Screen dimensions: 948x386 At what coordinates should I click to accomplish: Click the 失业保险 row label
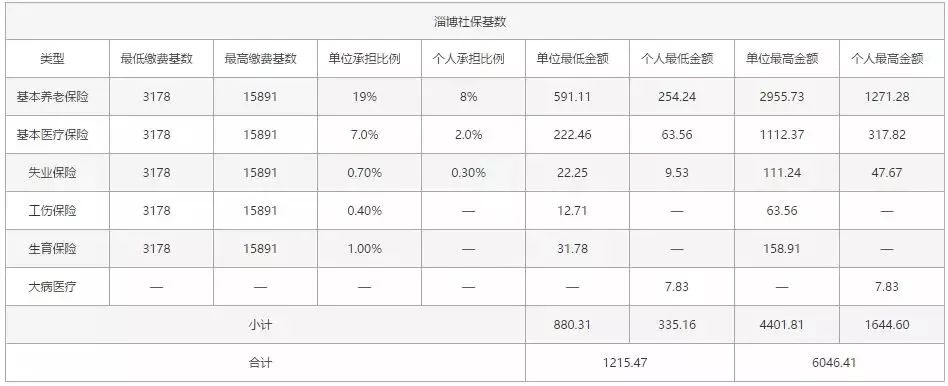click(x=53, y=173)
